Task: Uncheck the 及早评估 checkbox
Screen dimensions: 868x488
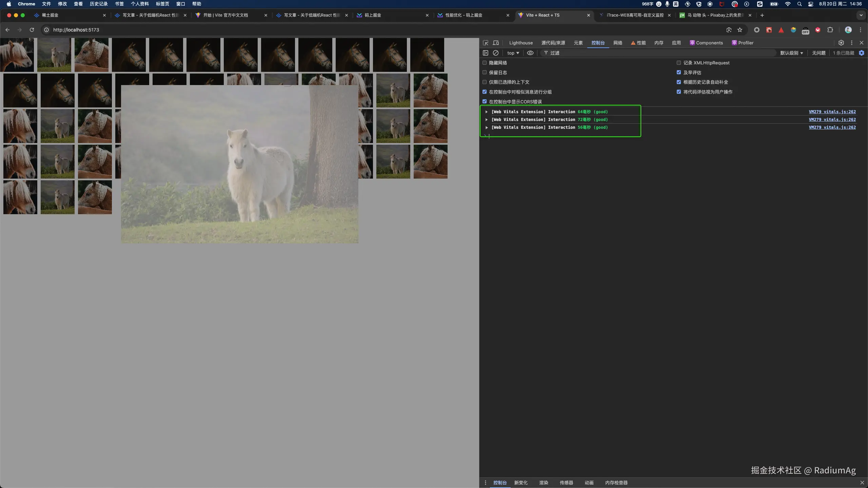Action: coord(679,73)
